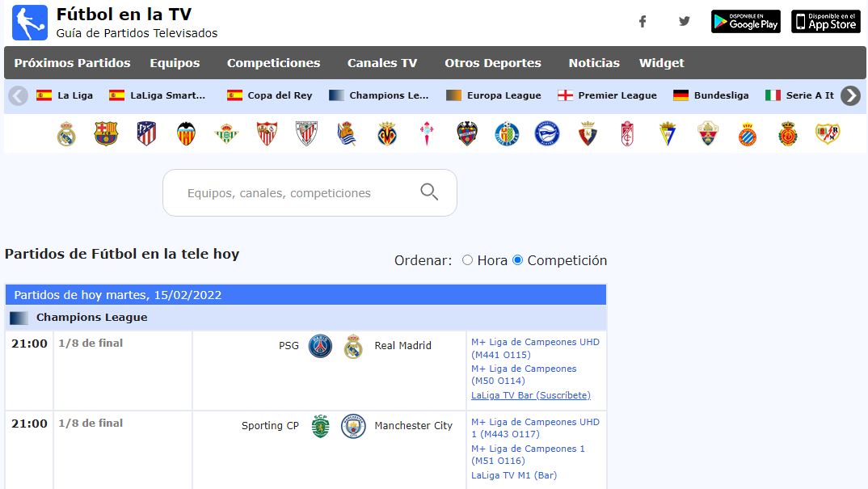Image resolution: width=868 pixels, height=489 pixels.
Task: Click the Real Madrid crest in team bar
Action: click(66, 133)
